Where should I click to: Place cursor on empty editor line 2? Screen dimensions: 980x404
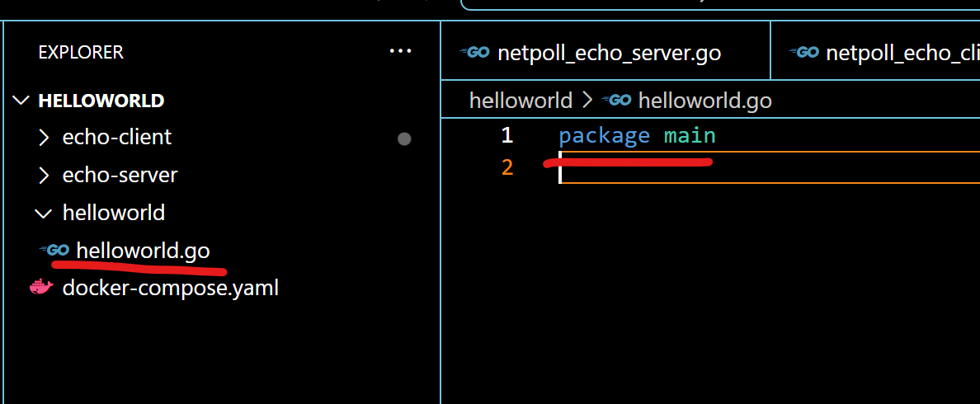pos(742,168)
